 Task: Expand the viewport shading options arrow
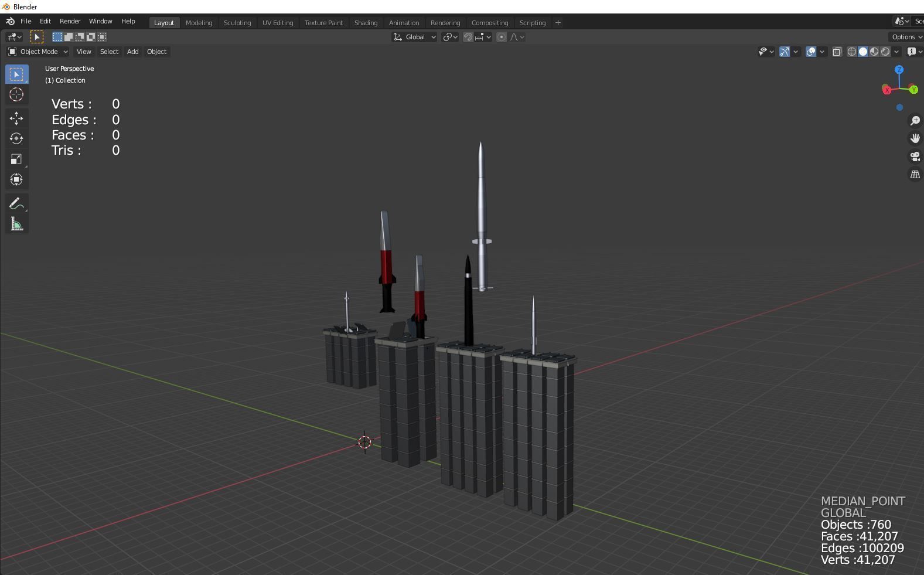[896, 52]
